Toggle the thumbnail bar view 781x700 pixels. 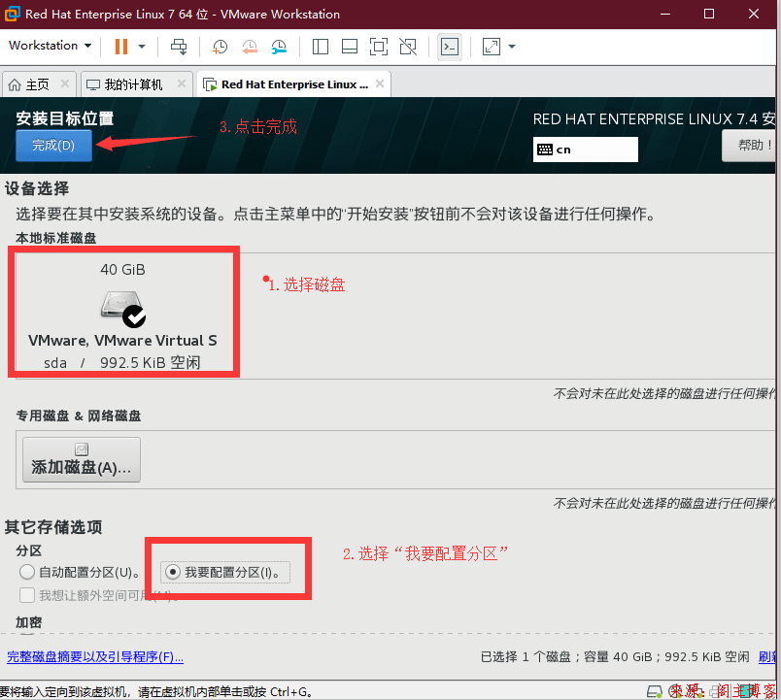[350, 47]
